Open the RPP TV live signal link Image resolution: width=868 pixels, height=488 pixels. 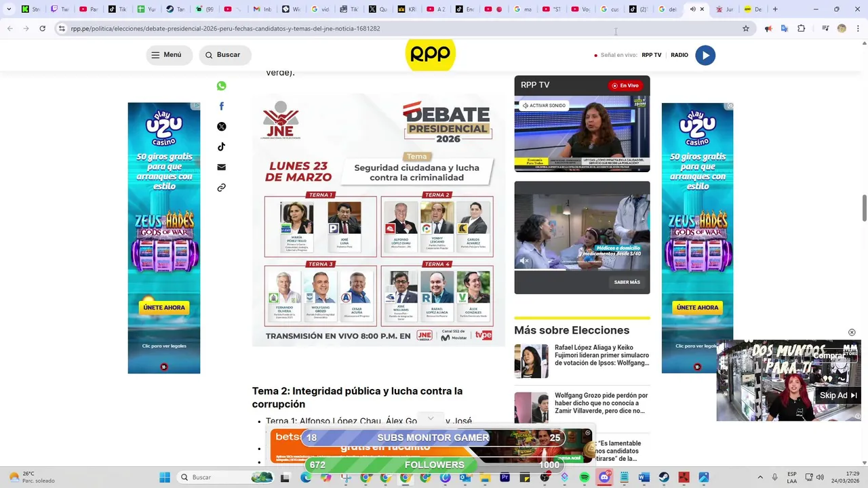652,55
